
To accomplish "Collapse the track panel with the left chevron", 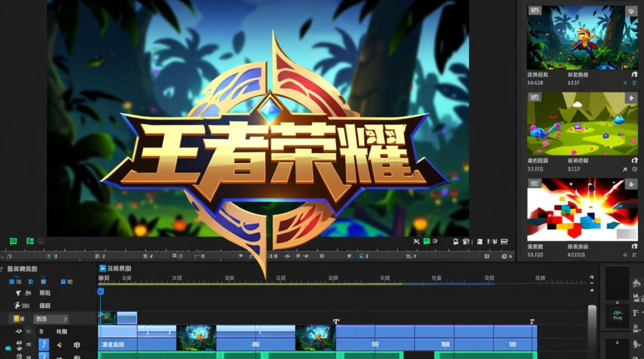I will [2, 269].
